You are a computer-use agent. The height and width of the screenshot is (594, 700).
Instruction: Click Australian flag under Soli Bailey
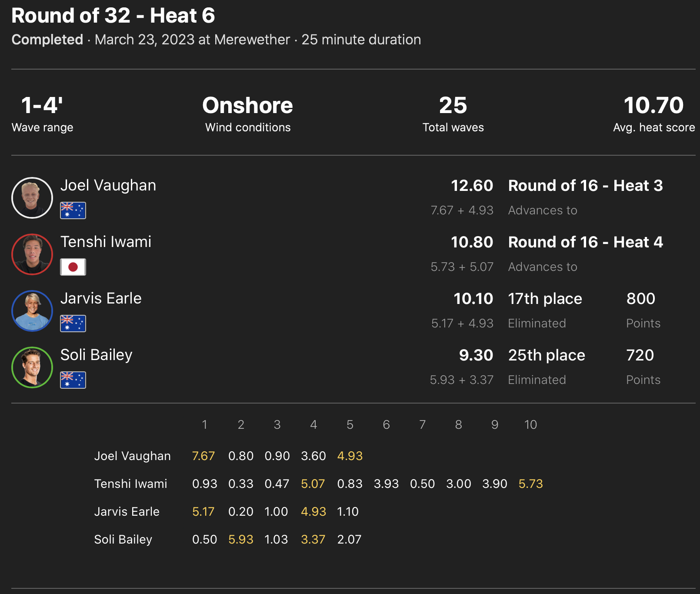pos(73,380)
